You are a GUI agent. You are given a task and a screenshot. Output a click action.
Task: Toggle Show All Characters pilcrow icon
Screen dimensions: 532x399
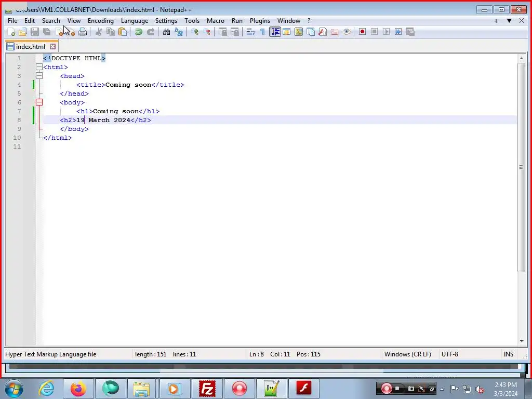click(x=262, y=32)
